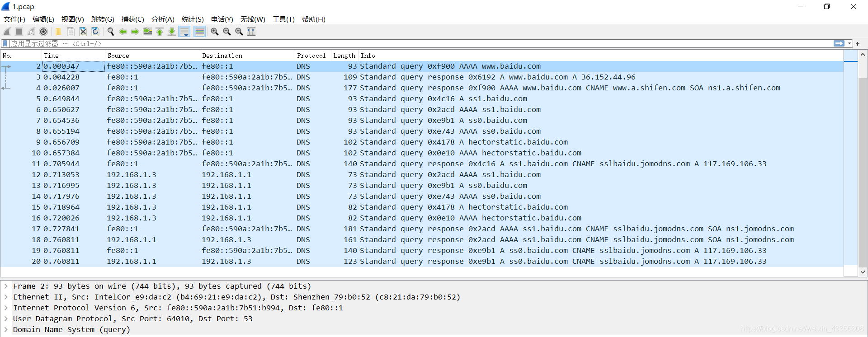The height and width of the screenshot is (337, 868).
Task: Click packet list scrollbar down arrow
Action: pyautogui.click(x=863, y=272)
